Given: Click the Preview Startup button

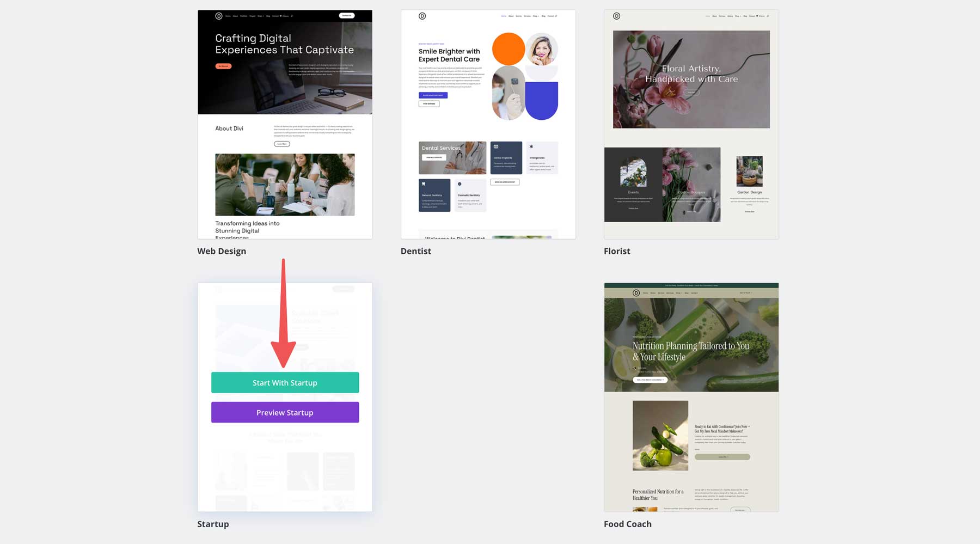Looking at the screenshot, I should [285, 412].
